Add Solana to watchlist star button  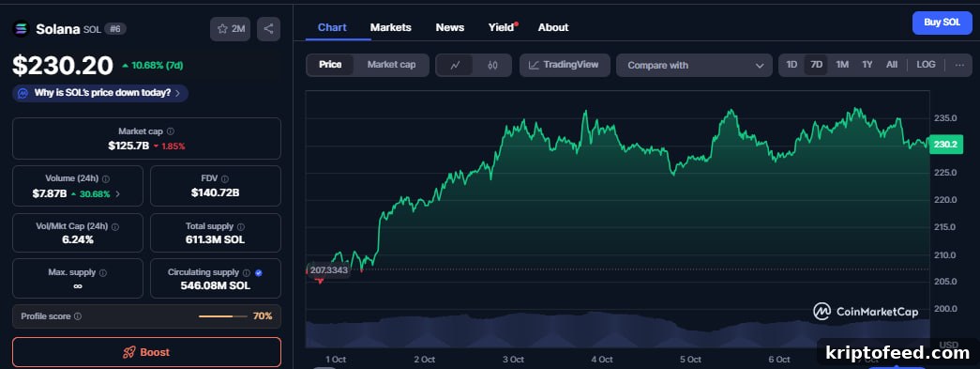[230, 29]
